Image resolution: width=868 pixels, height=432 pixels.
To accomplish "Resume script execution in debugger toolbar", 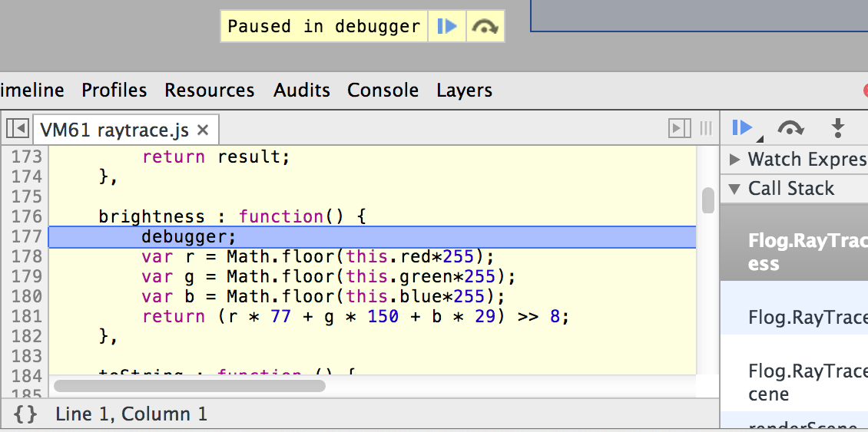I will (743, 128).
